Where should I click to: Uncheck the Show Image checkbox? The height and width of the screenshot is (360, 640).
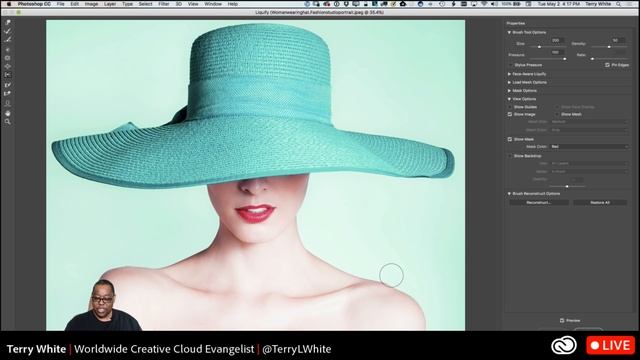pos(510,114)
